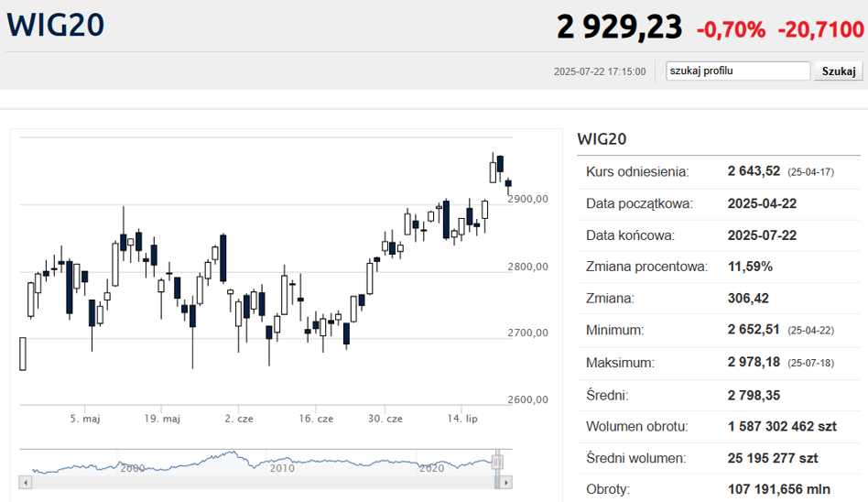This screenshot has height=502, width=868.
Task: Click the Szukaj search button
Action: 838,71
